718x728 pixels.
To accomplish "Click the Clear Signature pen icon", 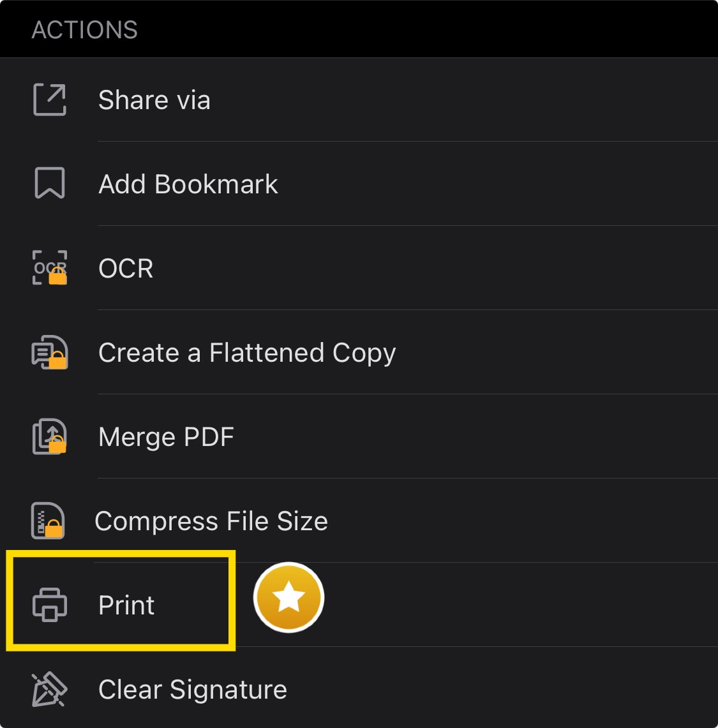I will (x=49, y=690).
